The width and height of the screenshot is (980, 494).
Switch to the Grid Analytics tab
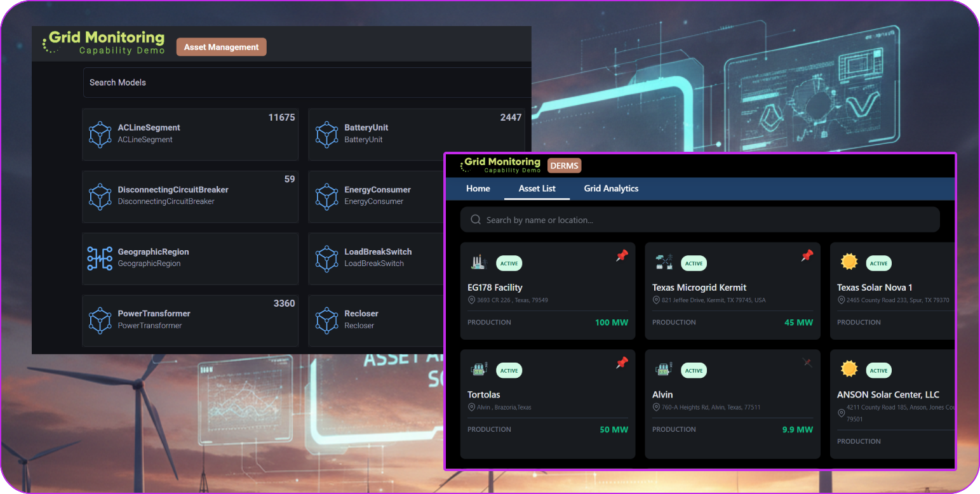(x=610, y=189)
